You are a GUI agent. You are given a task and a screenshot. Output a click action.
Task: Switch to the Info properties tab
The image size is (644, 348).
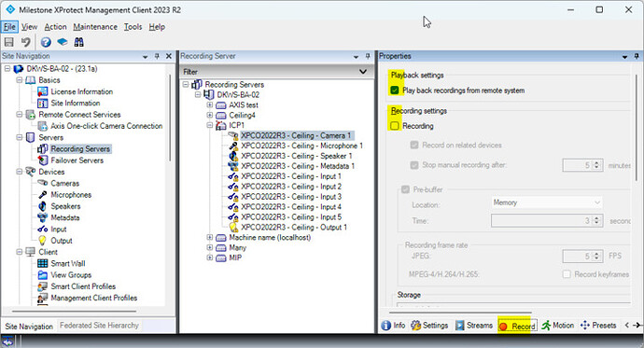pyautogui.click(x=394, y=326)
